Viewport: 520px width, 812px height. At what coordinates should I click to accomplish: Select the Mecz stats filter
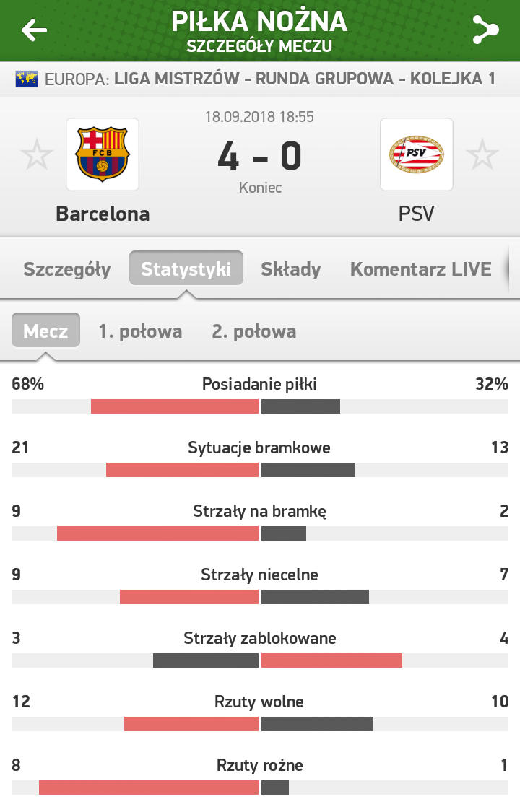click(45, 331)
